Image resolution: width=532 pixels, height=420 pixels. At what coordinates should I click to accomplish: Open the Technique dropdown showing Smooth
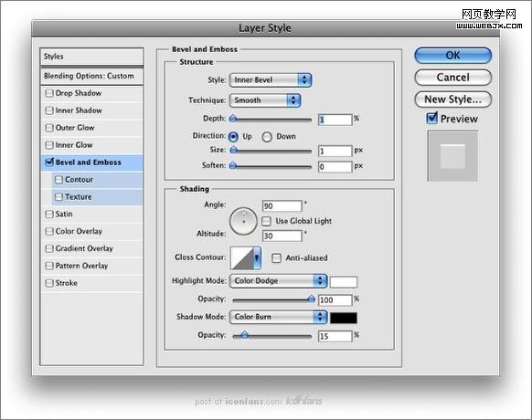pyautogui.click(x=265, y=100)
